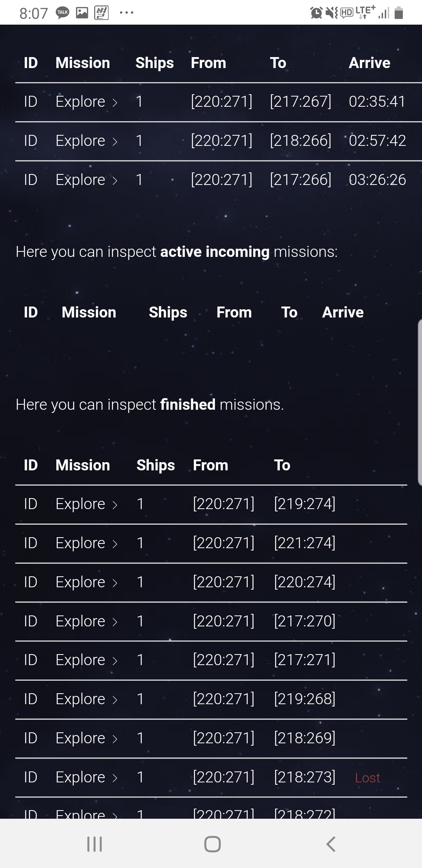Tap the alarm clock status icon
The image size is (422, 868).
tap(316, 13)
